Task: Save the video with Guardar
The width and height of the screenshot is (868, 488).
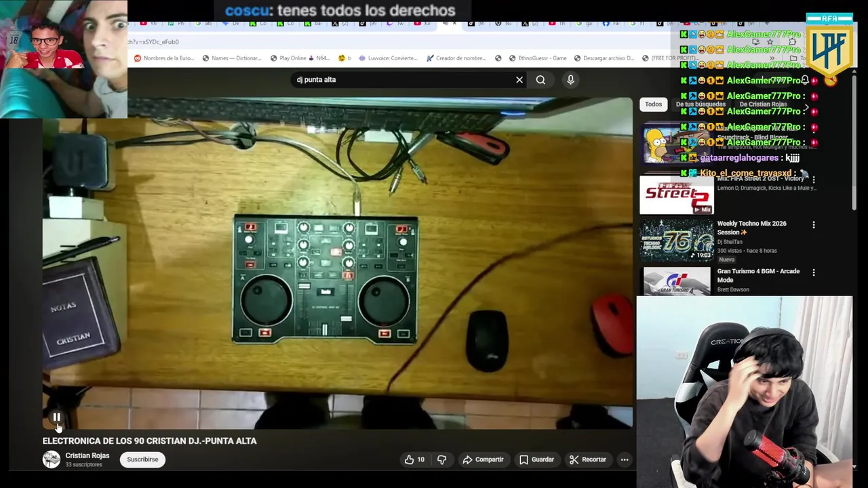Action: 536,460
